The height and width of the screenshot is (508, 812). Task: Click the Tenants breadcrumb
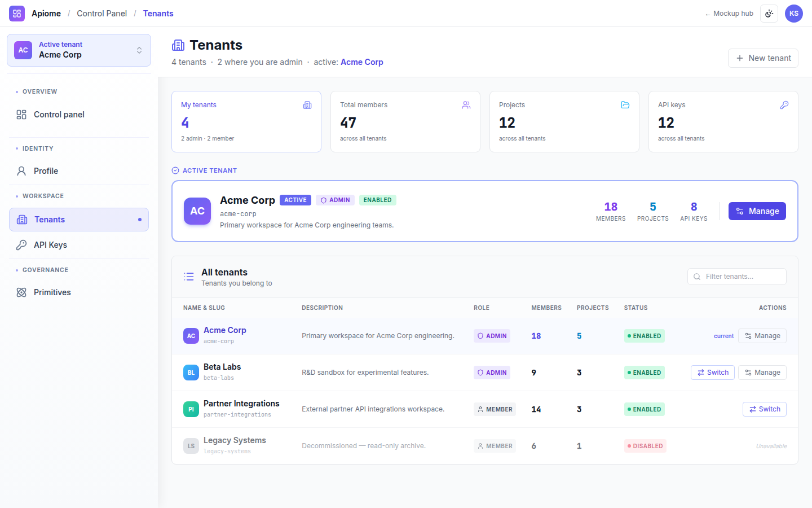click(158, 14)
